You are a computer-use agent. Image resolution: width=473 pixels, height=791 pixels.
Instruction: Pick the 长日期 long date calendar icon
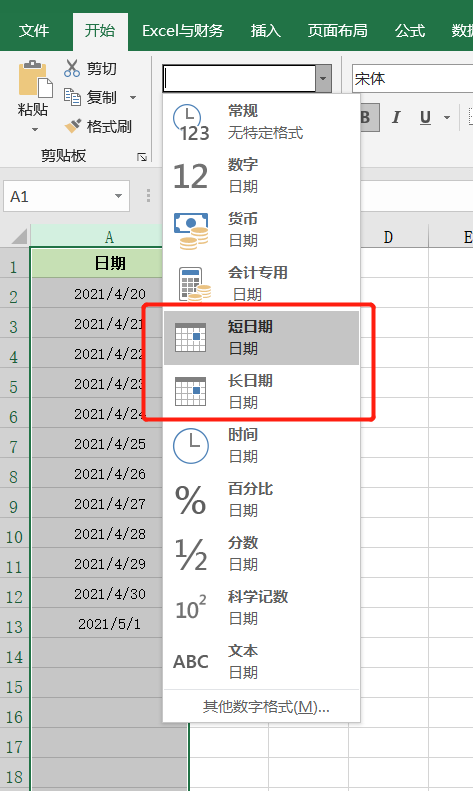click(x=191, y=391)
